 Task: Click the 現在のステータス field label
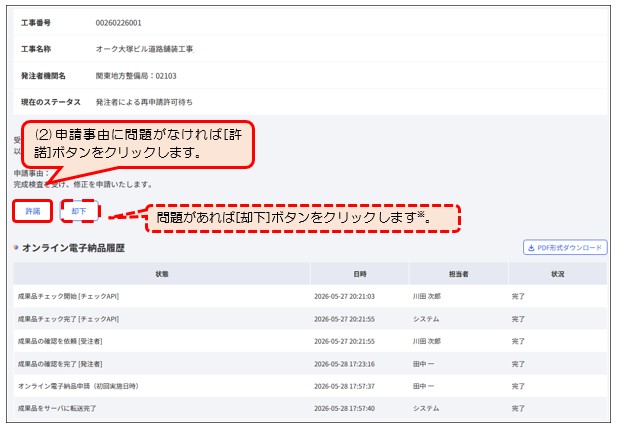(51, 102)
